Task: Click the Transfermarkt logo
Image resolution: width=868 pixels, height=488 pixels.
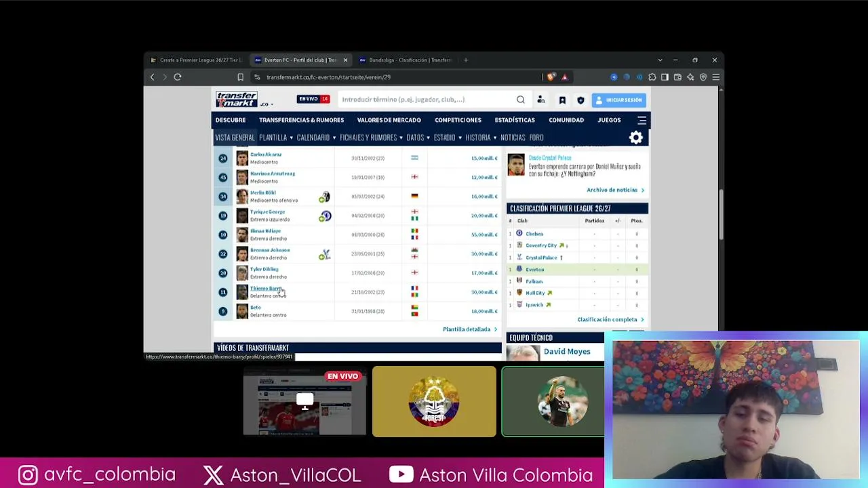Action: coord(236,99)
